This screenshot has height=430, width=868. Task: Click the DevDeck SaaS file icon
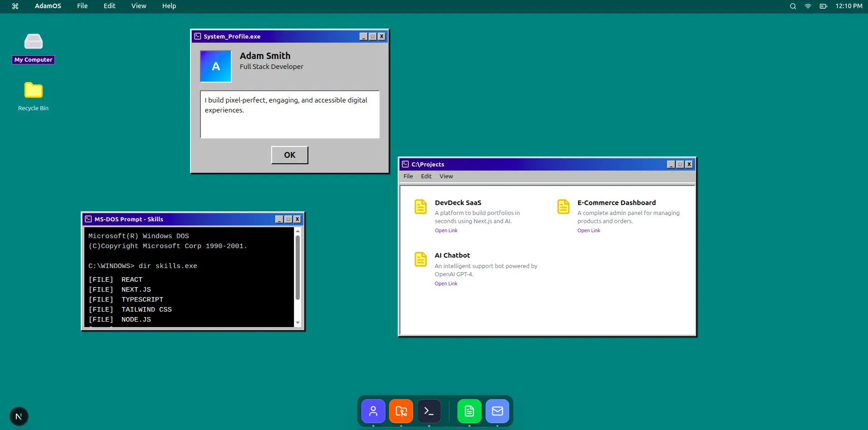coord(420,207)
